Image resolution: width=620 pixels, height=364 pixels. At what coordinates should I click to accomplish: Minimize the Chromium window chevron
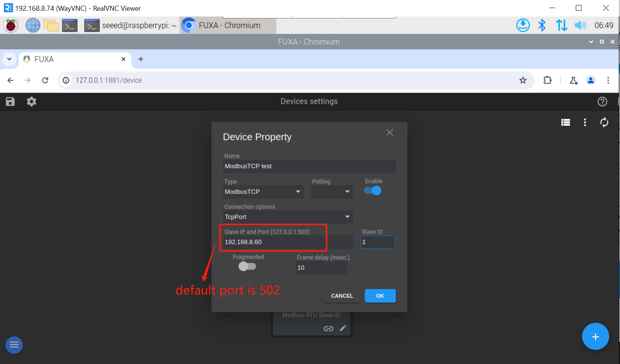pyautogui.click(x=591, y=42)
